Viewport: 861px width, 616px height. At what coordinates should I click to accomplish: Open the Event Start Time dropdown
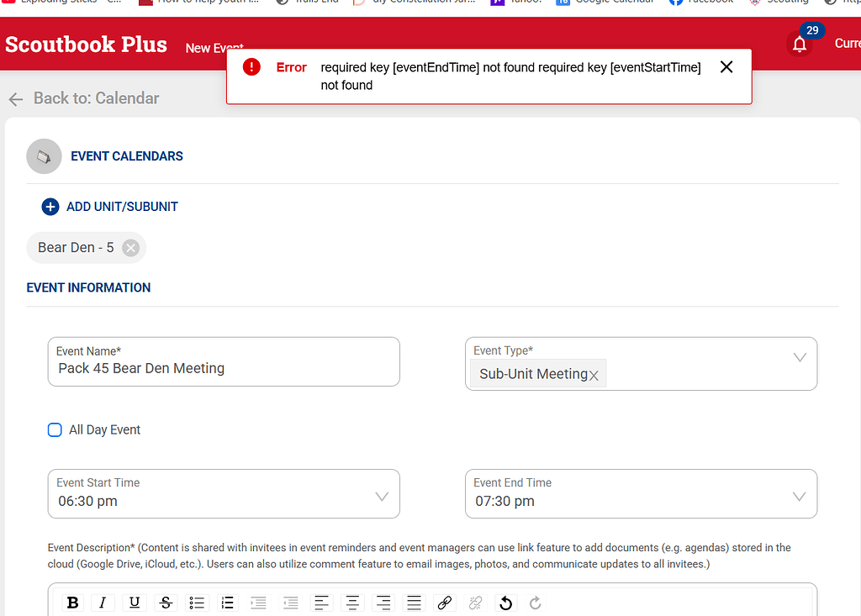pos(383,497)
